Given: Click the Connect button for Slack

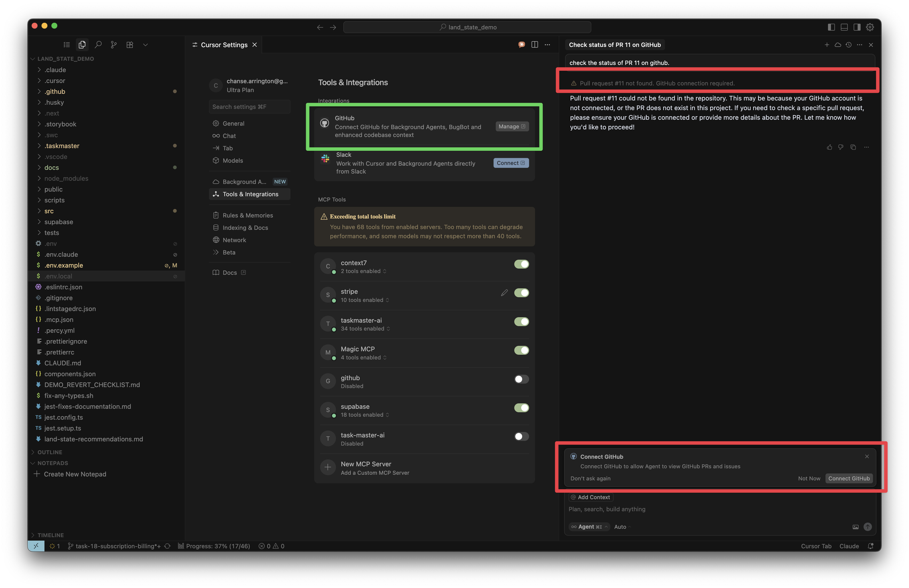Looking at the screenshot, I should tap(511, 163).
